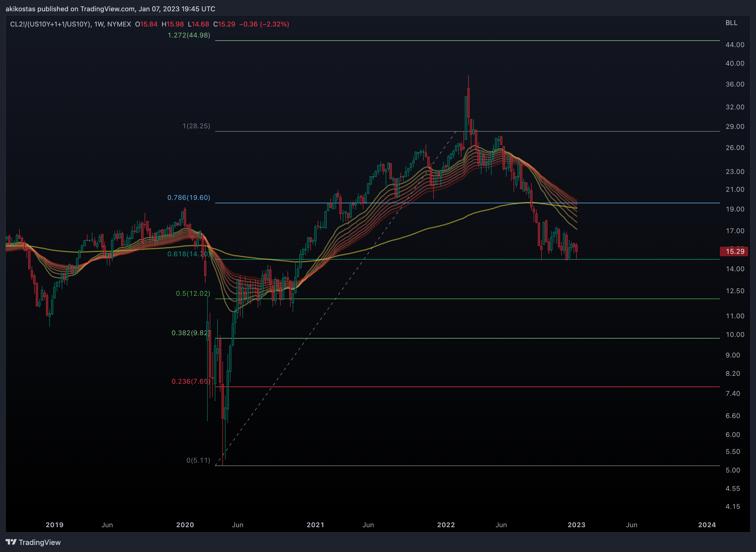
Task: Click the 6.00 price axis label
Action: point(733,435)
